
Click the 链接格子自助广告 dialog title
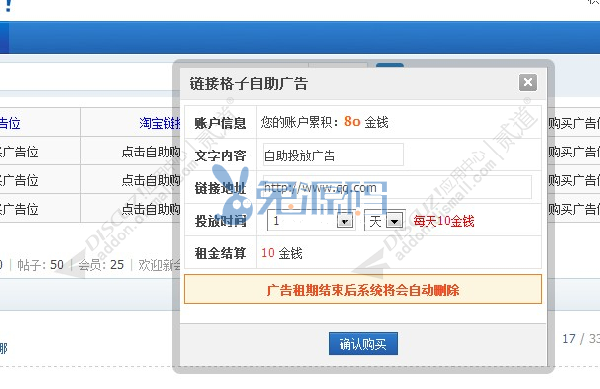click(249, 83)
